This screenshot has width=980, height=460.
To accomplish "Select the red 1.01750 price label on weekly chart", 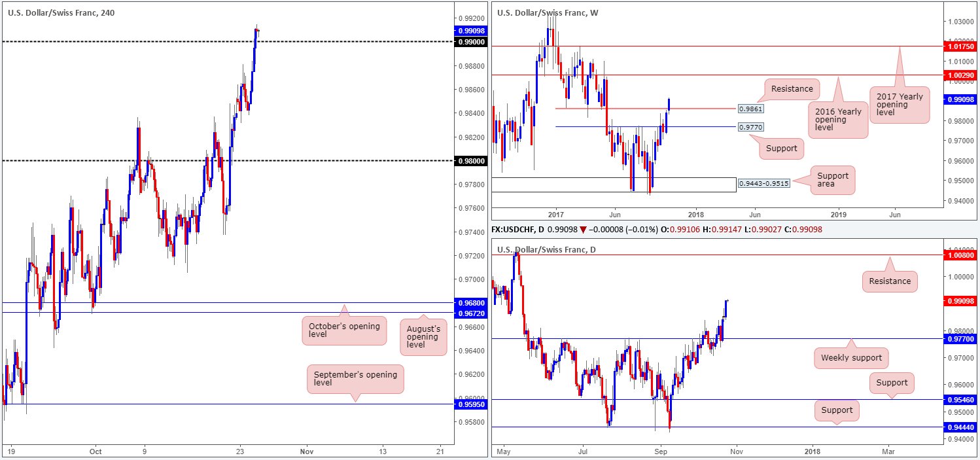I will (x=960, y=46).
